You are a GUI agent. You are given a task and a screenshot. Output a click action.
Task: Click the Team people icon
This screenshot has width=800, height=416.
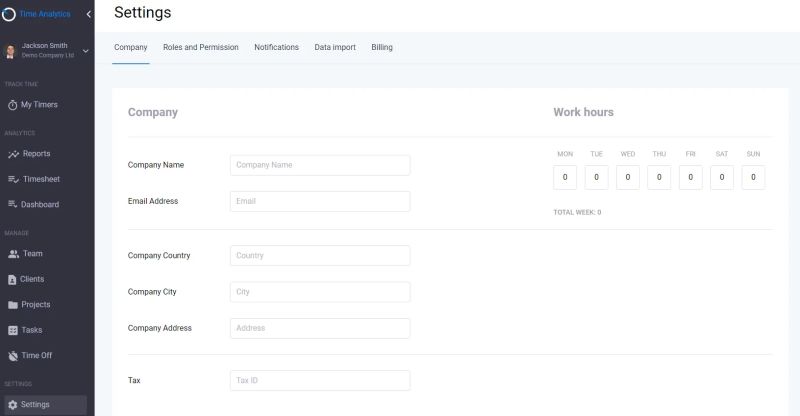click(14, 254)
